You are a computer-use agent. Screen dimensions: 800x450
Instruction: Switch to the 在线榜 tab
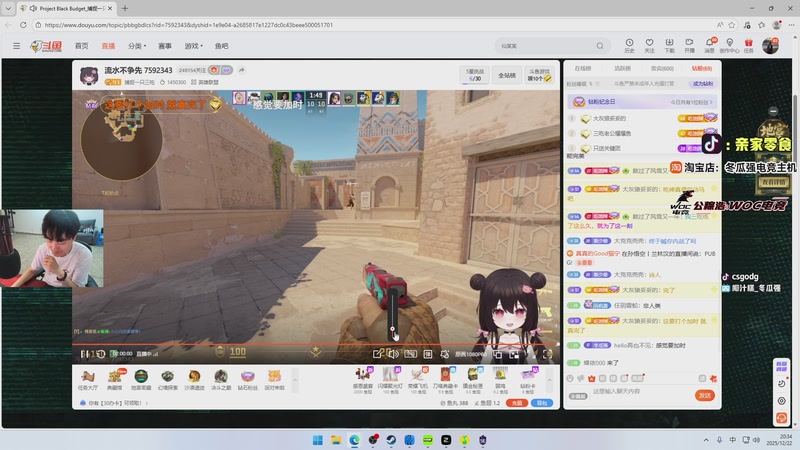coord(583,68)
